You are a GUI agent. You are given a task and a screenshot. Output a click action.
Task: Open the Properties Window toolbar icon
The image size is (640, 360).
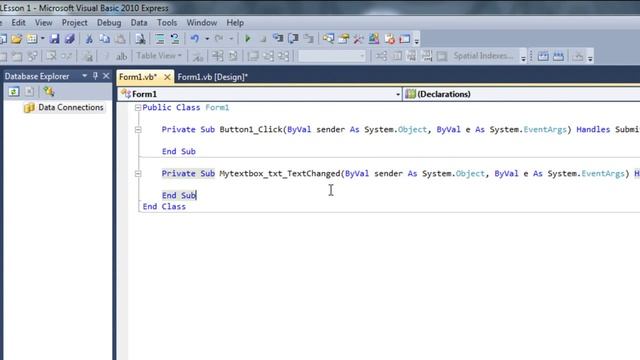pyautogui.click(x=344, y=39)
